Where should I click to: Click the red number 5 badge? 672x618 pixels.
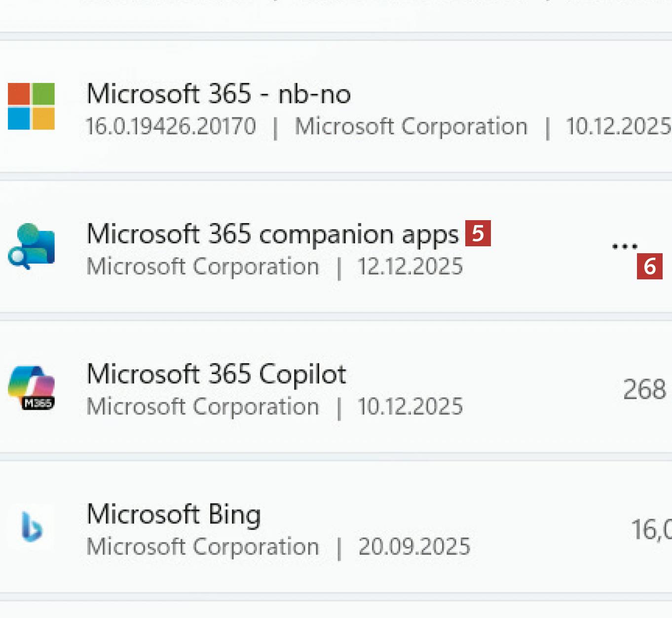click(x=478, y=233)
